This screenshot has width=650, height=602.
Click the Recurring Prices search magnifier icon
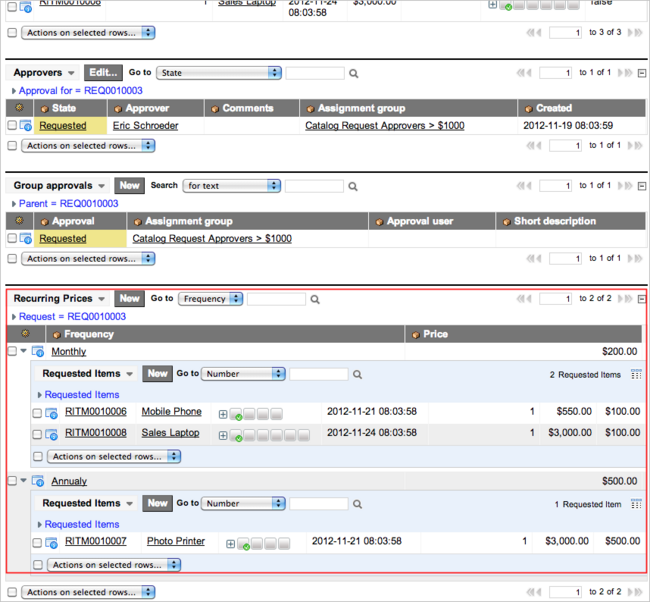click(315, 299)
